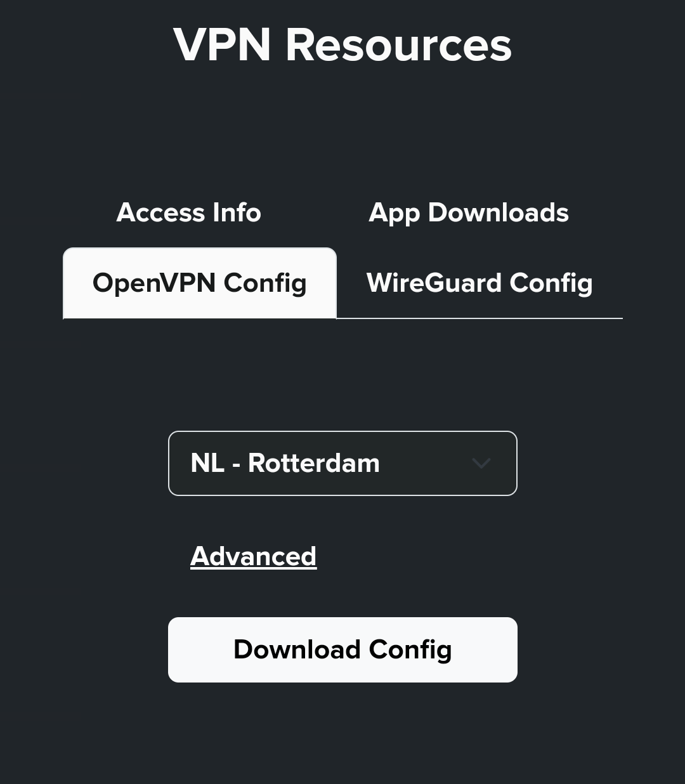Open the App Downloads tab

coord(468,212)
